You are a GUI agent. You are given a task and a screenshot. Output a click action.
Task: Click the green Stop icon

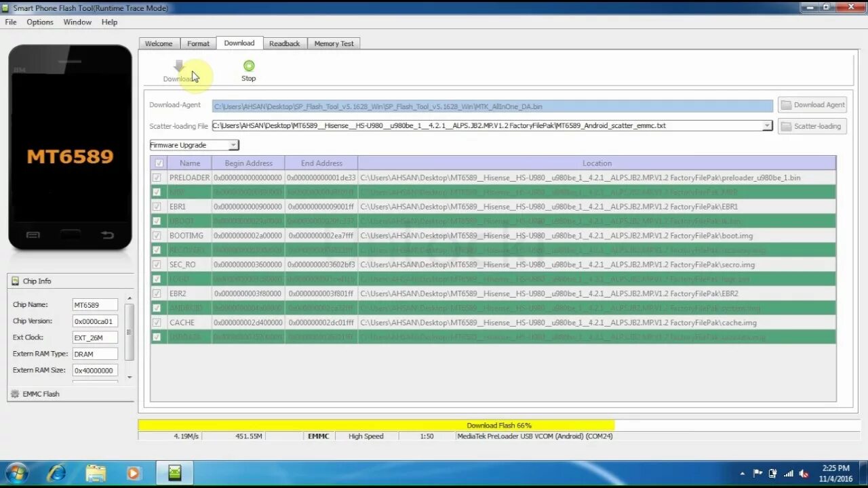coord(249,66)
